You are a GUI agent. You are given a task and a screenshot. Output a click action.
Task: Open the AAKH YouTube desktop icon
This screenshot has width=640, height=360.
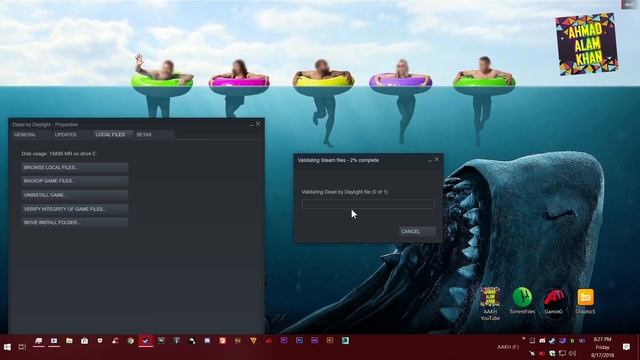pos(490,304)
